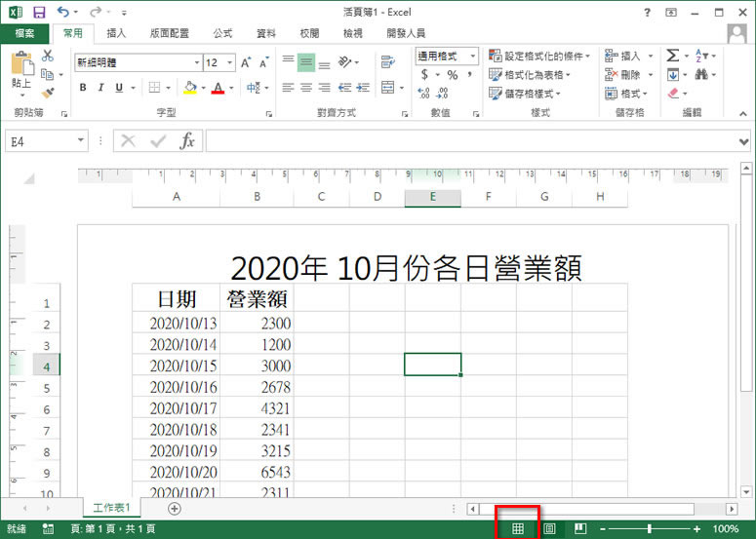Switch to the 公式 tab
The width and height of the screenshot is (756, 539).
(222, 33)
